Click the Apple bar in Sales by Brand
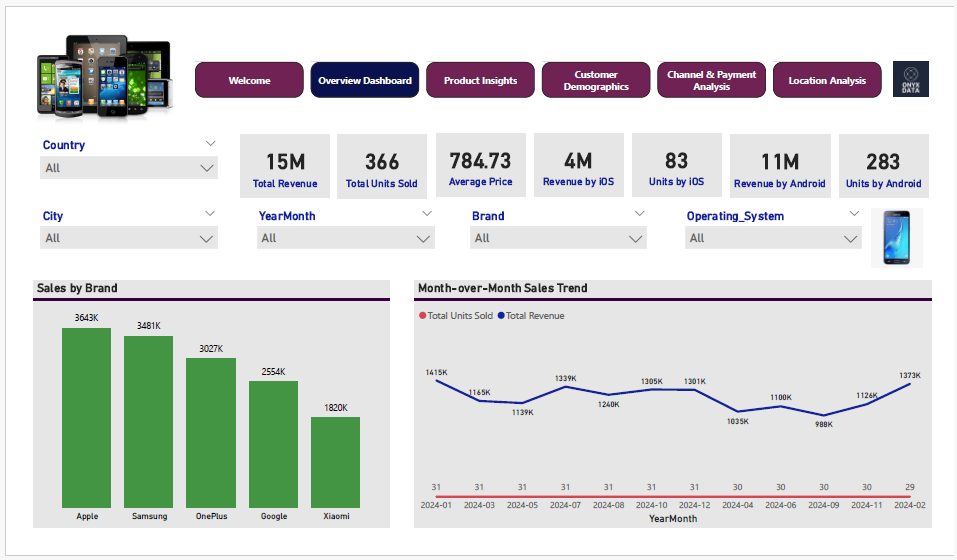This screenshot has width=957, height=560. pyautogui.click(x=87, y=418)
